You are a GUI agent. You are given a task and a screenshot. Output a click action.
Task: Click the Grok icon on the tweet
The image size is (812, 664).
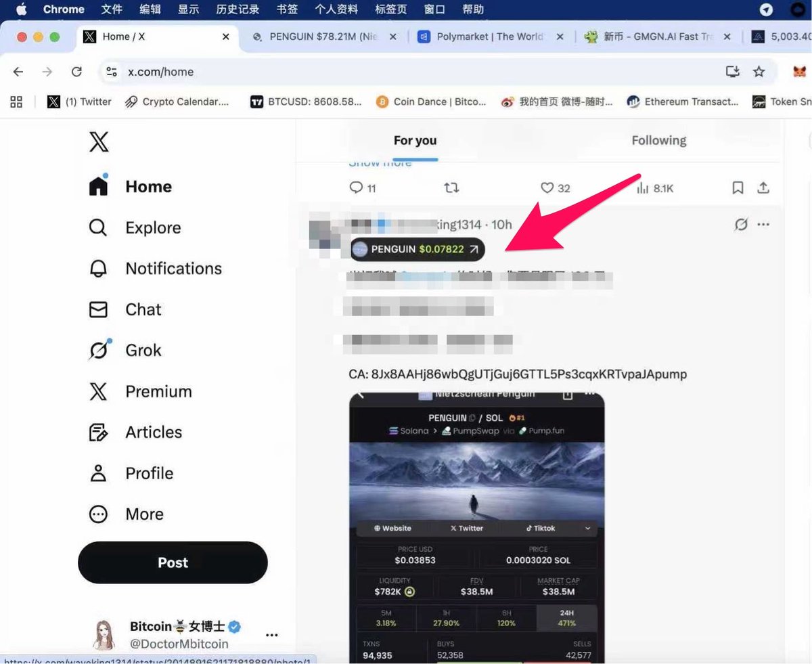741,224
